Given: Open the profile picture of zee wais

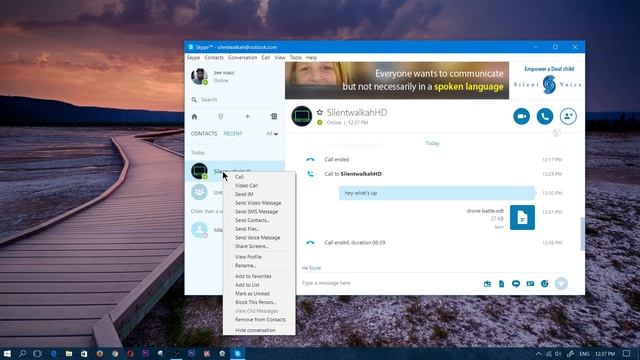Looking at the screenshot, I should coord(199,76).
